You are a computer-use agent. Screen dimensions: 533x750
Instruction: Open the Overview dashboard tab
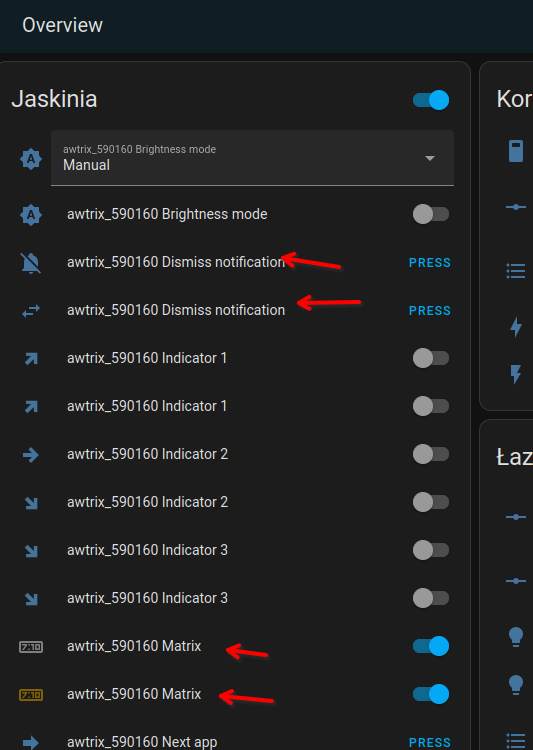click(62, 25)
